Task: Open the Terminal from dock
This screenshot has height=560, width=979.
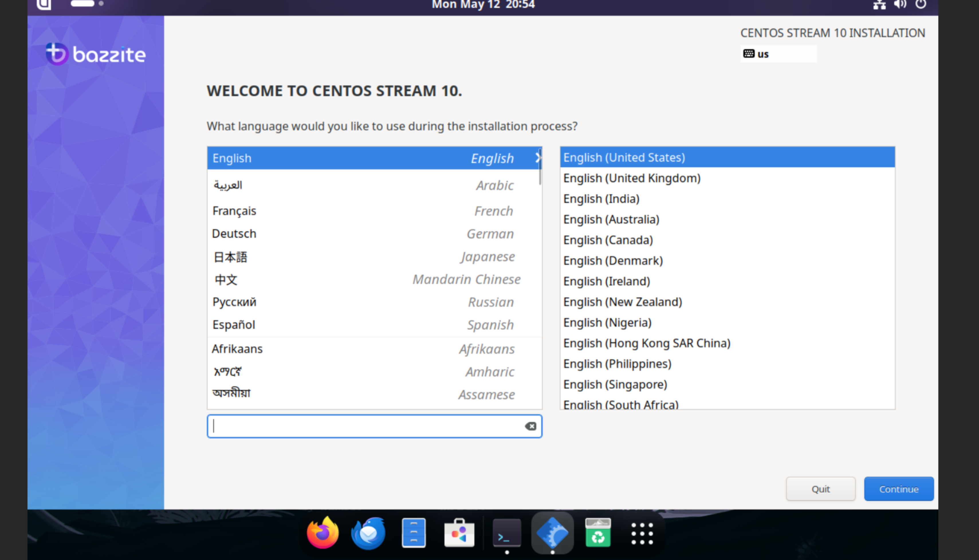Action: coord(507,533)
